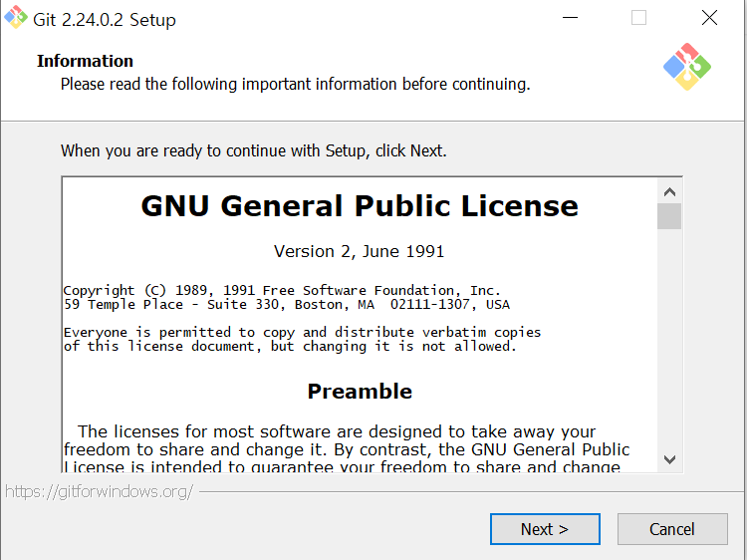Image resolution: width=747 pixels, height=560 pixels.
Task: Close the Git Setup window
Action: point(709,18)
